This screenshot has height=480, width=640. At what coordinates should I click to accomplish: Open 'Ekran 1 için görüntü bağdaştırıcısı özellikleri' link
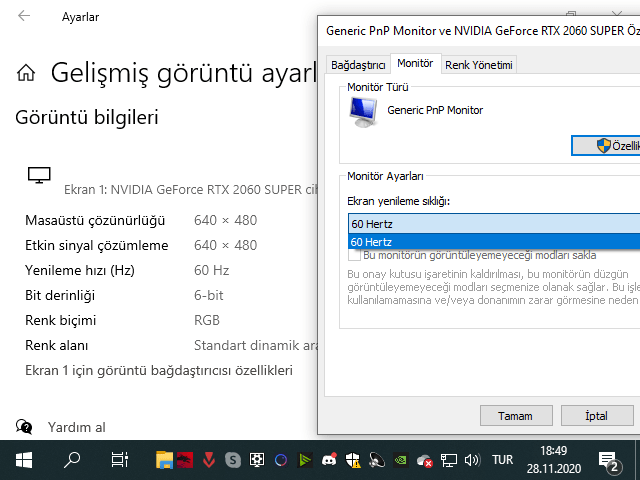click(159, 370)
